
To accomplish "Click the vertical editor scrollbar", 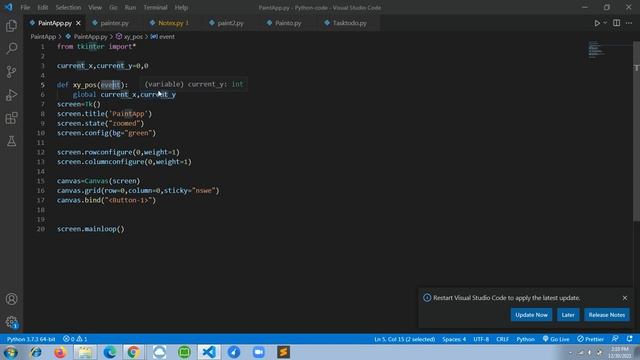I will tap(636, 131).
